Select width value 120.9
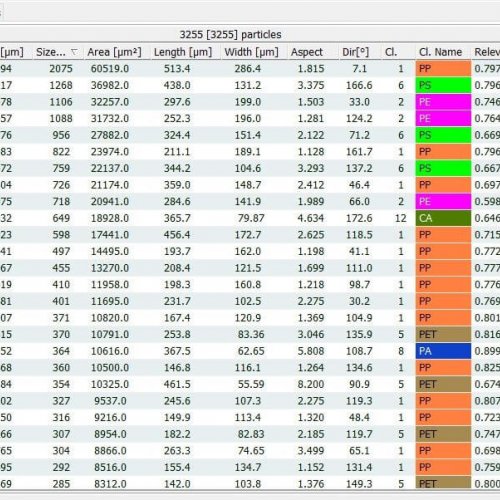Image resolution: width=500 pixels, height=500 pixels. pos(248,318)
